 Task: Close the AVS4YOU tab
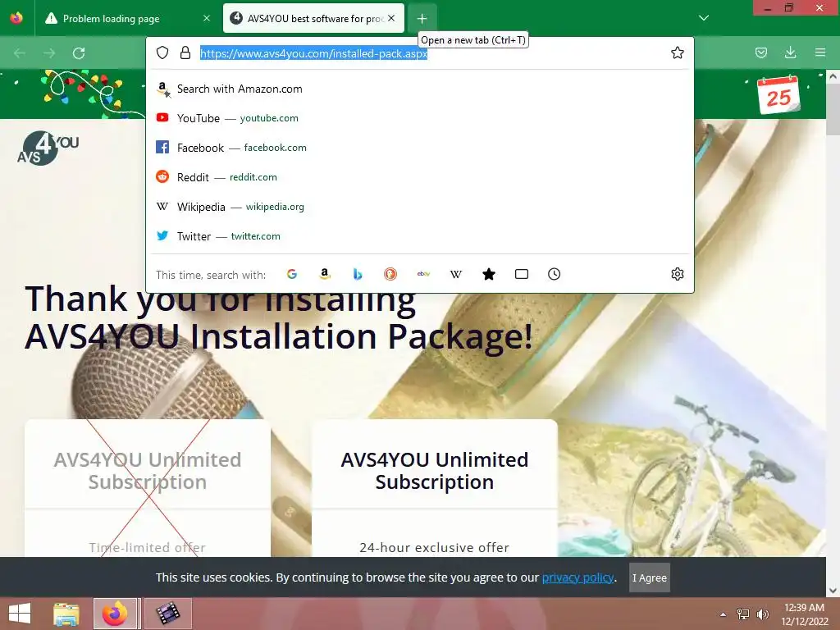pyautogui.click(x=391, y=18)
